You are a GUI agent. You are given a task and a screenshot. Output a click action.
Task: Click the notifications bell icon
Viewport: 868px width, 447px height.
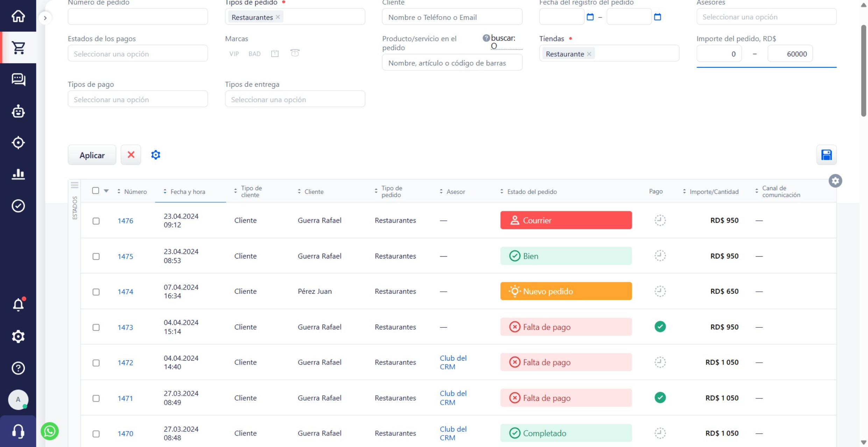18,304
